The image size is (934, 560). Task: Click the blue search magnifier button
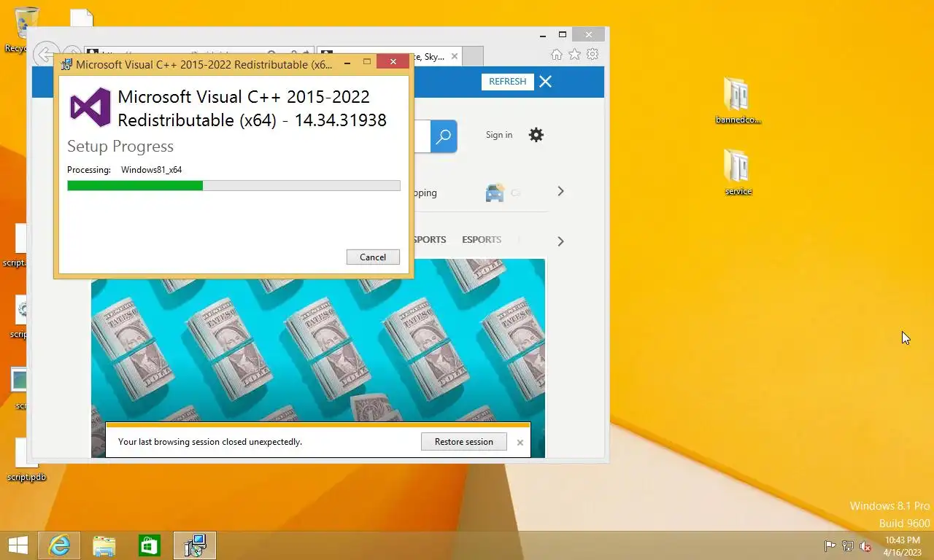click(x=444, y=136)
